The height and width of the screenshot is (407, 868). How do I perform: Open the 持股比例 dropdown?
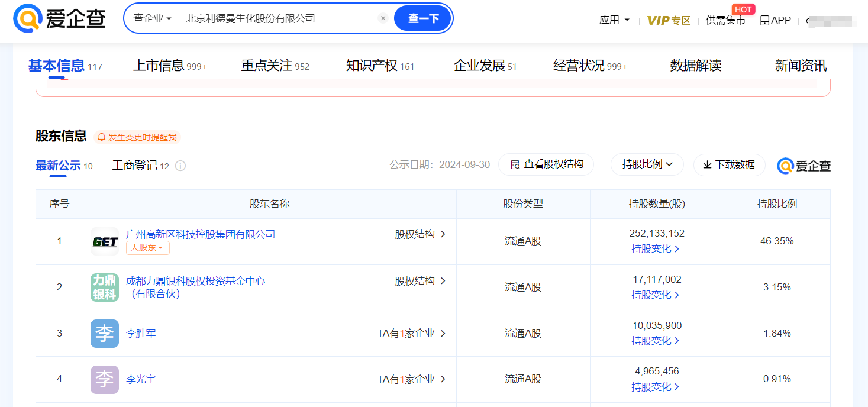click(647, 164)
